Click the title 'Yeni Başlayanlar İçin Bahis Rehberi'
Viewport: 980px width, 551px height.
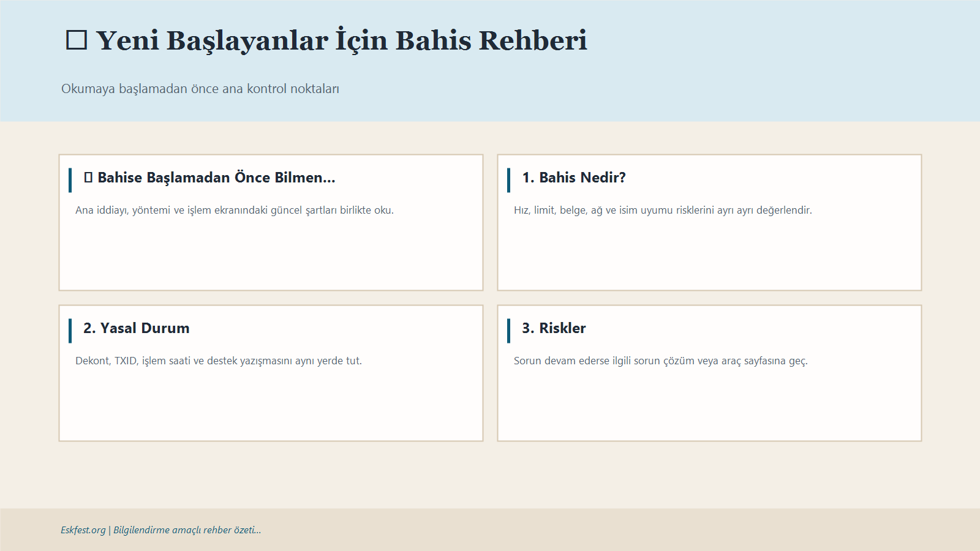341,40
